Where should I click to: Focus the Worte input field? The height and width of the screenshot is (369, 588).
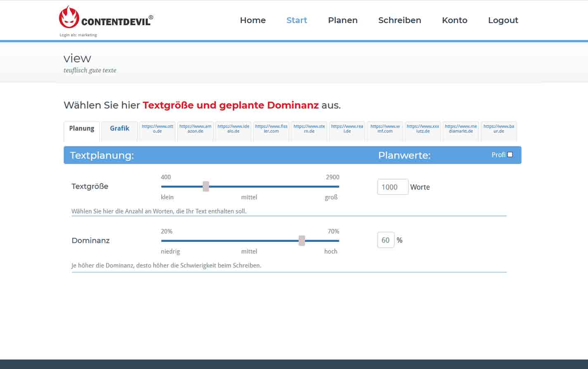pyautogui.click(x=392, y=187)
